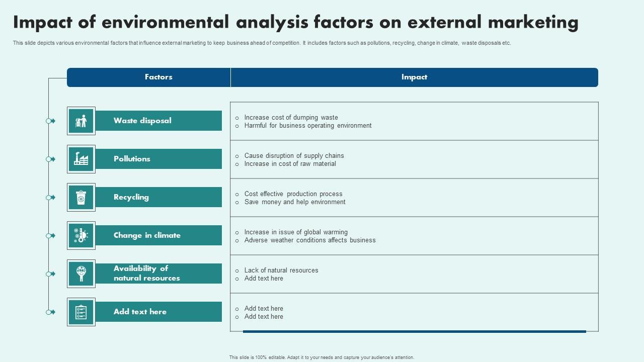644x362 pixels.
Task: Select the checklist clipboard icon
Action: point(81,312)
